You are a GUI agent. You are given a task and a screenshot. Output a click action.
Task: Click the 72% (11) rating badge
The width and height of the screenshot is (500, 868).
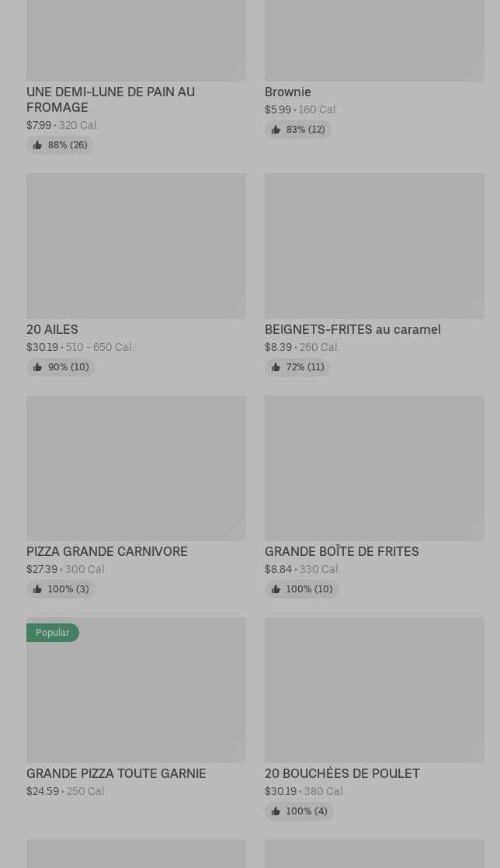coord(298,367)
